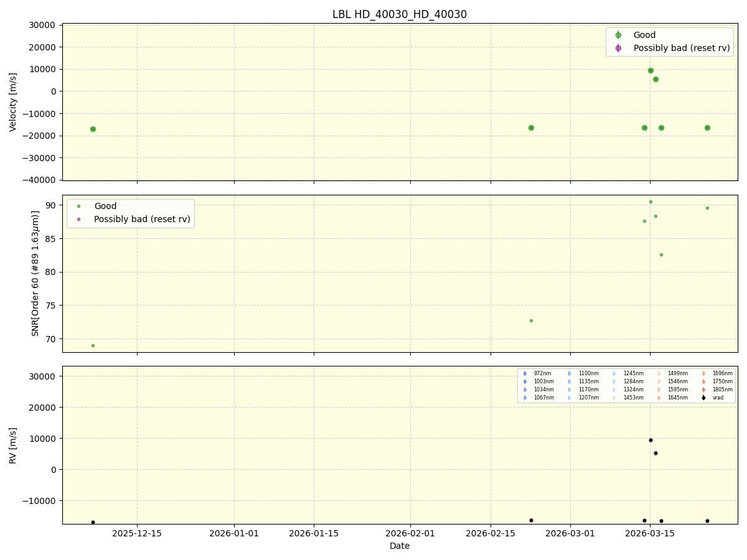
Task: Click the 2026-02-15 date tick label
Action: click(x=491, y=533)
